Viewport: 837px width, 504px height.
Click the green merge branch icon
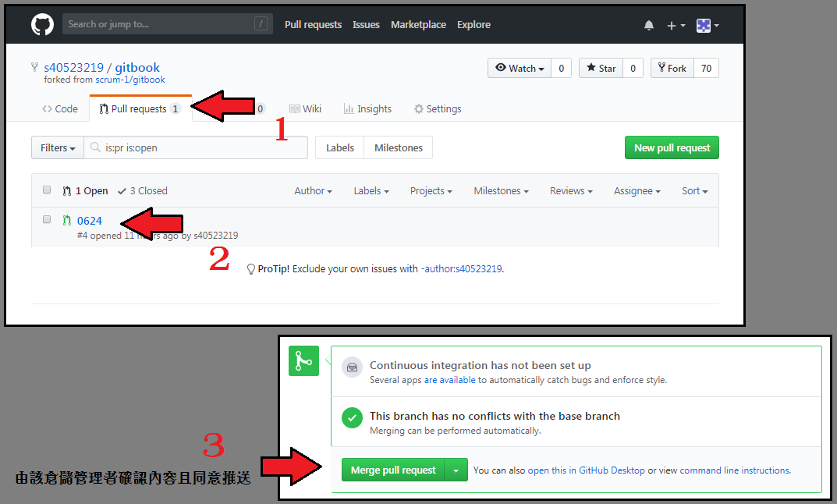(303, 361)
